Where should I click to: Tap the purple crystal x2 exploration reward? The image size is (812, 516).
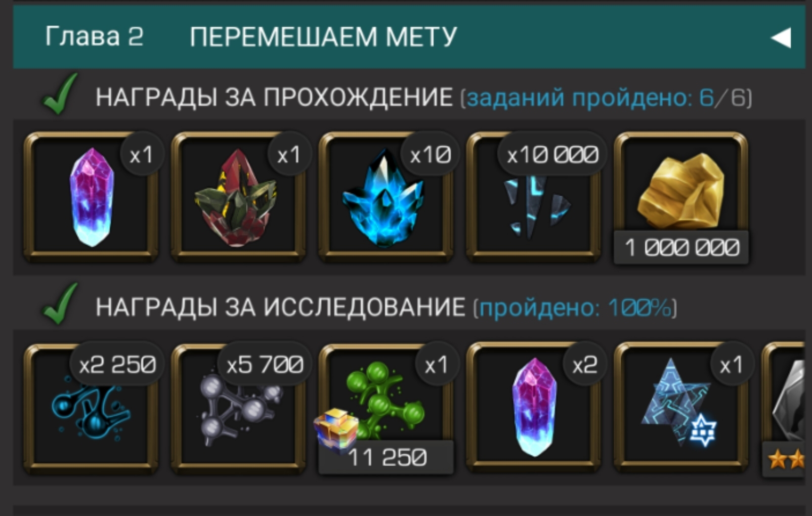click(534, 408)
